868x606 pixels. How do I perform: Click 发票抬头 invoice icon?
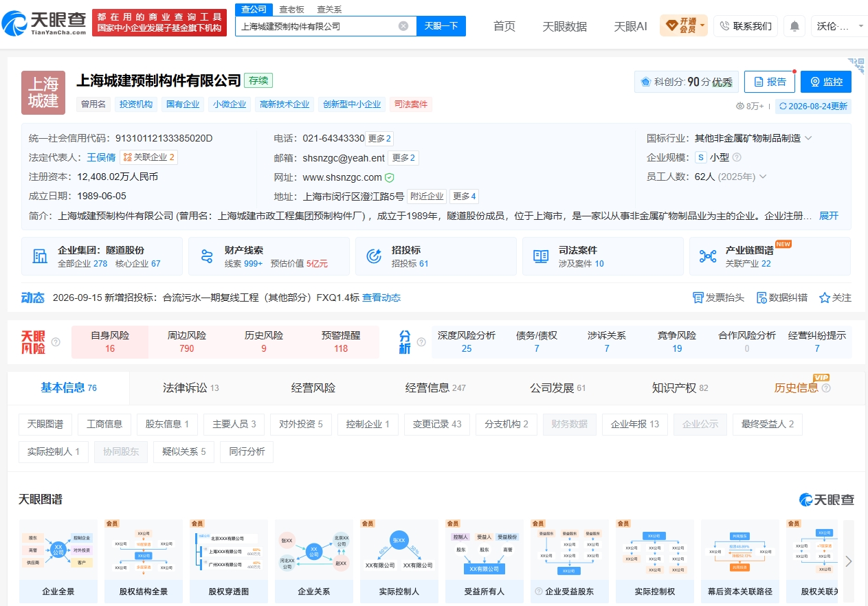(x=698, y=298)
